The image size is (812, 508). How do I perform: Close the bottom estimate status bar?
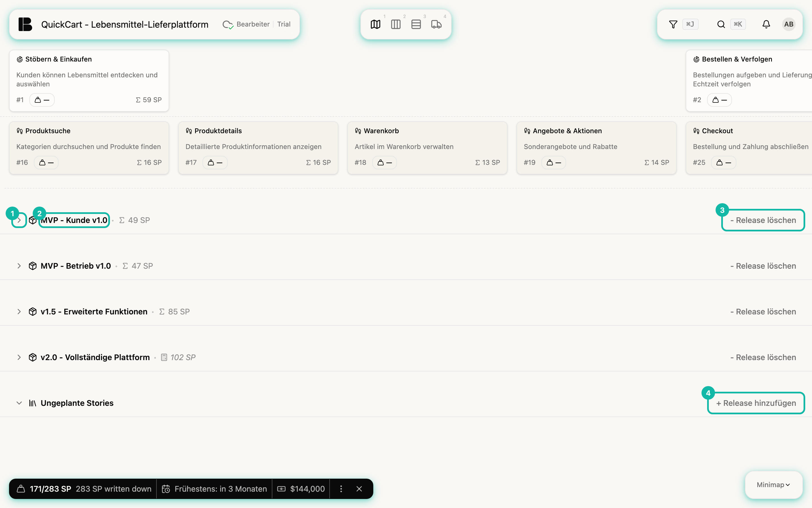359,489
